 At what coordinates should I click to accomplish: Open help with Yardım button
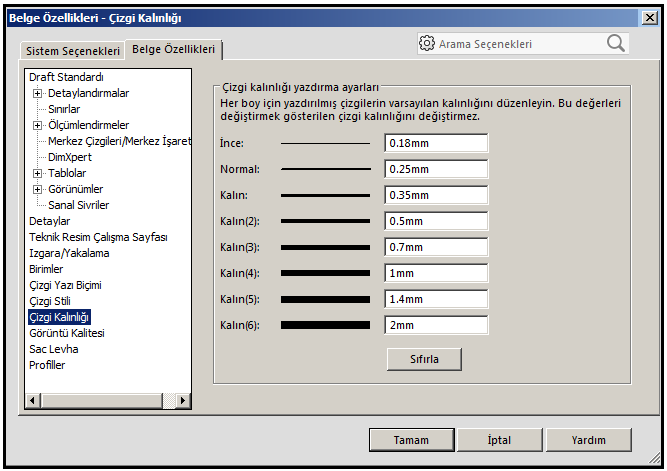coord(588,440)
